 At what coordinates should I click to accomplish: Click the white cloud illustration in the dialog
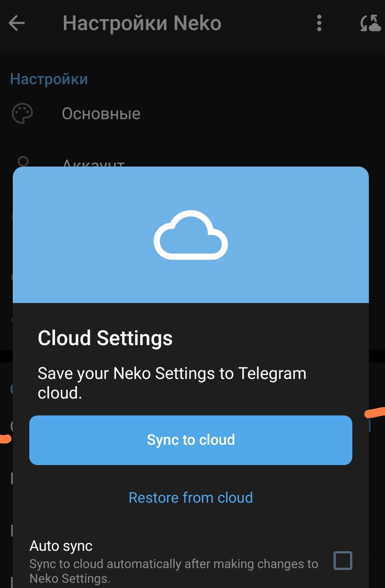[x=191, y=235]
